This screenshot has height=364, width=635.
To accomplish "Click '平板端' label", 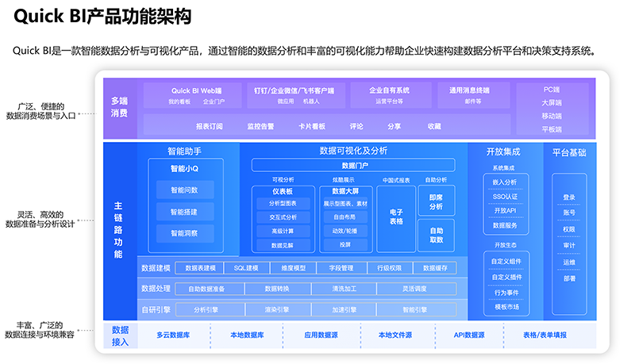I will pyautogui.click(x=552, y=129).
